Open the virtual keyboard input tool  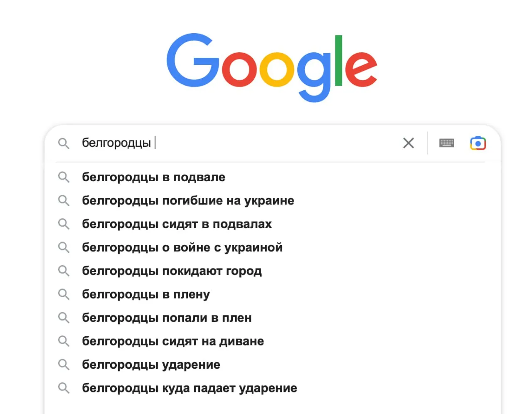click(x=447, y=143)
